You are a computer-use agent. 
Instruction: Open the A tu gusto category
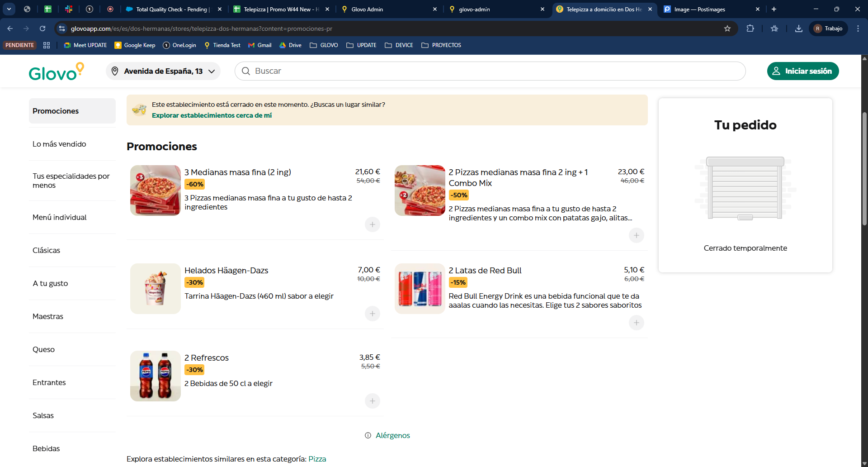pos(72,283)
